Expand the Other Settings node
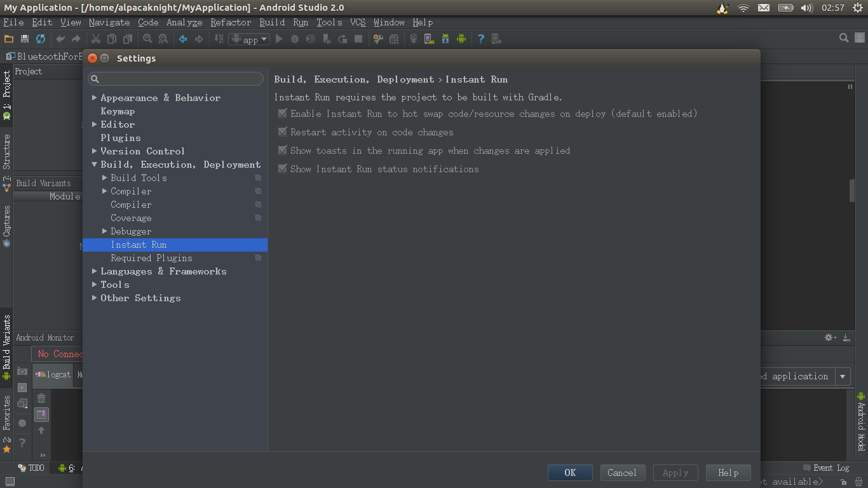This screenshot has width=868, height=488. coord(94,298)
